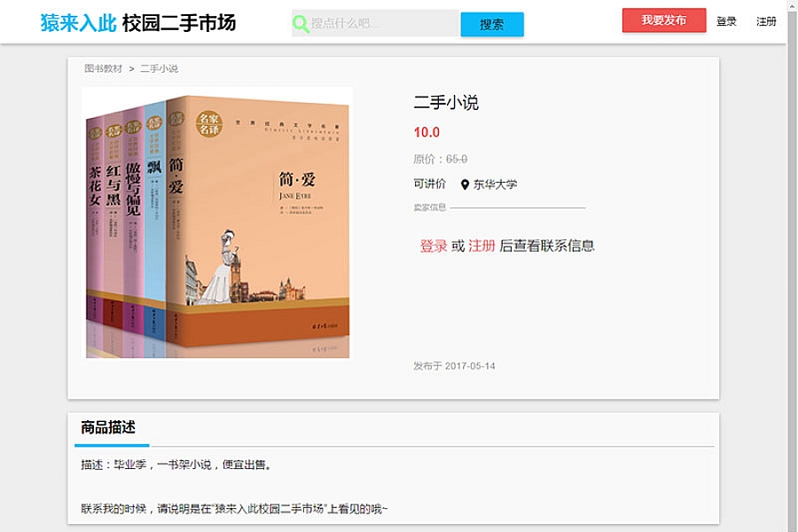Click the 东华大学 location label
This screenshot has height=532, width=798.
pos(495,184)
